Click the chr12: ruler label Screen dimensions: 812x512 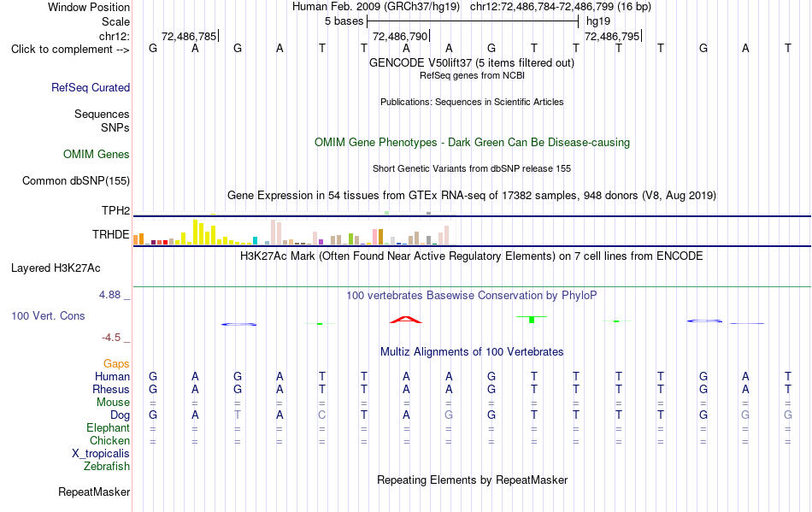115,36
